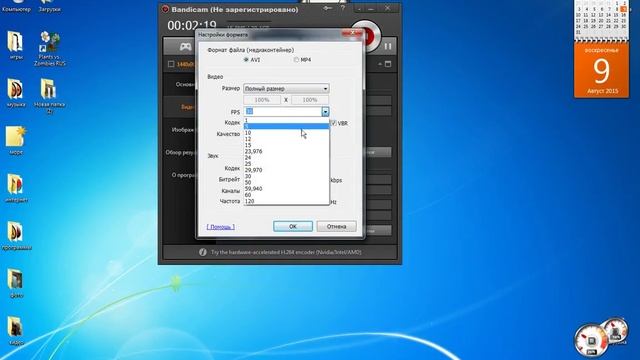This screenshot has height=360, width=640.
Task: Choose 1 in the FPS list
Action: 286,120
